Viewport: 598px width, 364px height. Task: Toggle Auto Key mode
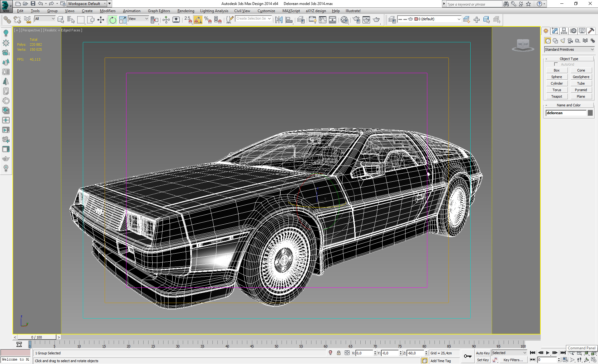point(482,353)
